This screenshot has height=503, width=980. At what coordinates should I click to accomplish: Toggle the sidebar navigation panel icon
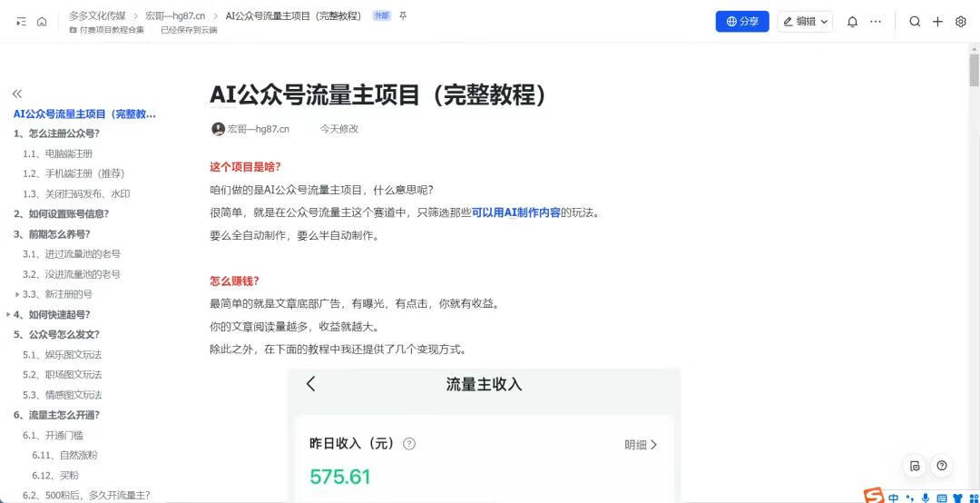point(21,22)
